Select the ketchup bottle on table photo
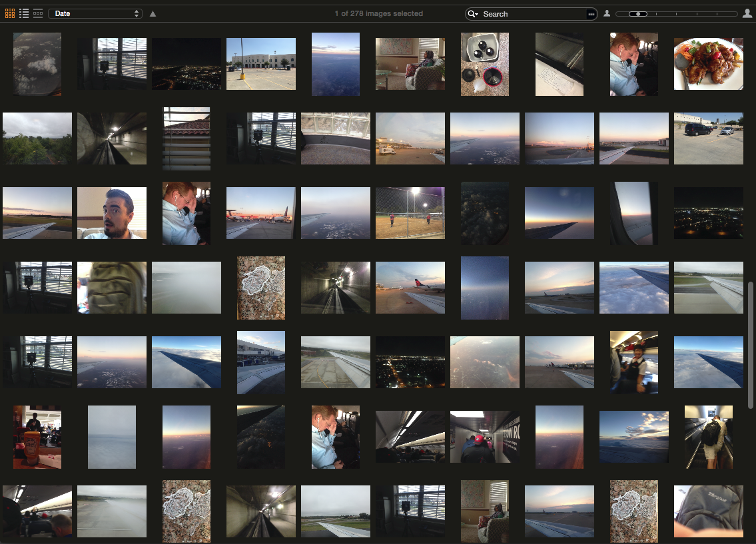The image size is (756, 544). [37, 437]
